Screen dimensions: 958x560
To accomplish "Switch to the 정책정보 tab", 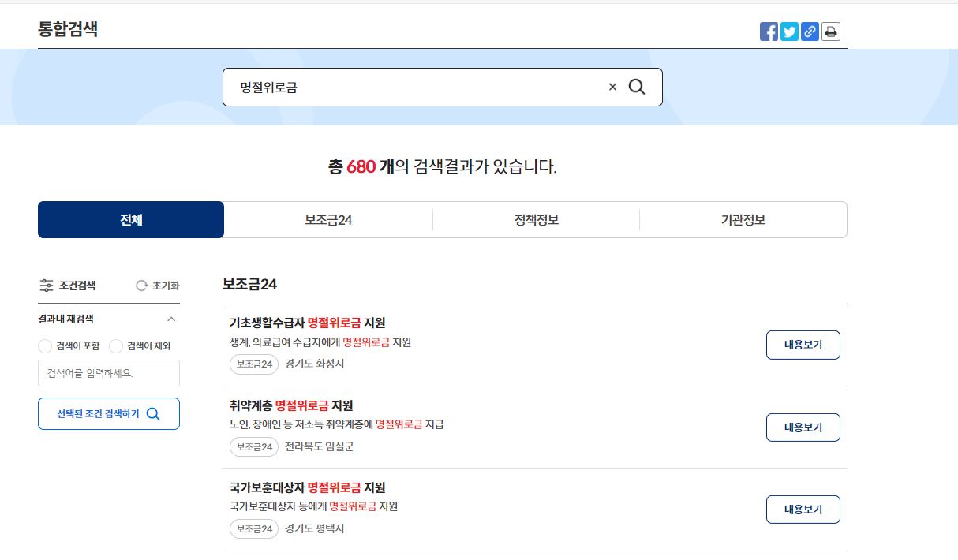I will [x=536, y=219].
